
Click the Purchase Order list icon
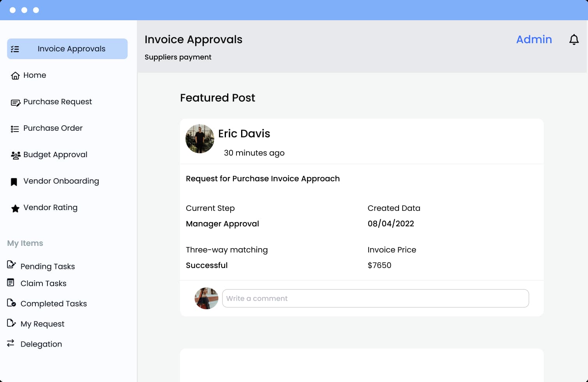click(x=15, y=129)
